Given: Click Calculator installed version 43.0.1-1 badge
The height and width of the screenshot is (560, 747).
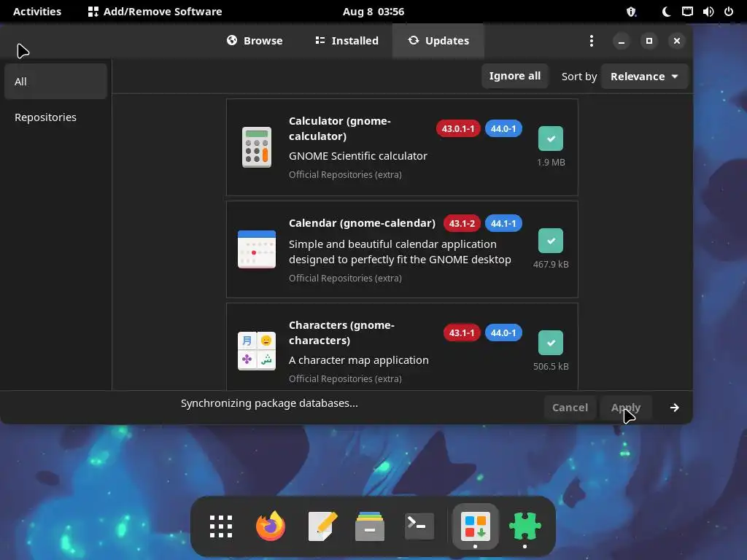Looking at the screenshot, I should (x=458, y=128).
